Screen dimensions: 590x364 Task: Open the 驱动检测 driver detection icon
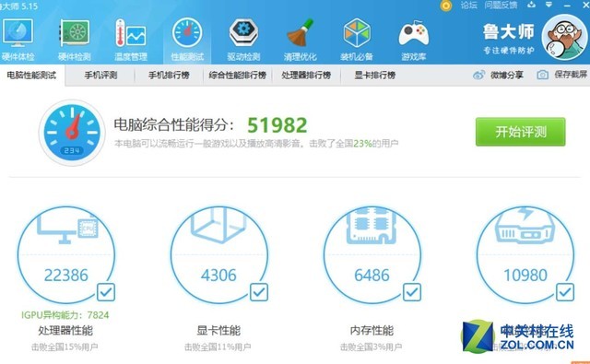pyautogui.click(x=243, y=33)
